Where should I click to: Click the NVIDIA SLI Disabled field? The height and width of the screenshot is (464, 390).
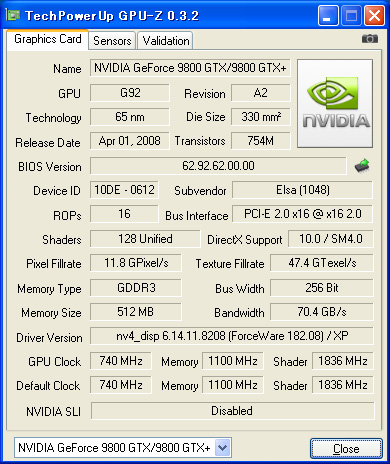(x=232, y=411)
